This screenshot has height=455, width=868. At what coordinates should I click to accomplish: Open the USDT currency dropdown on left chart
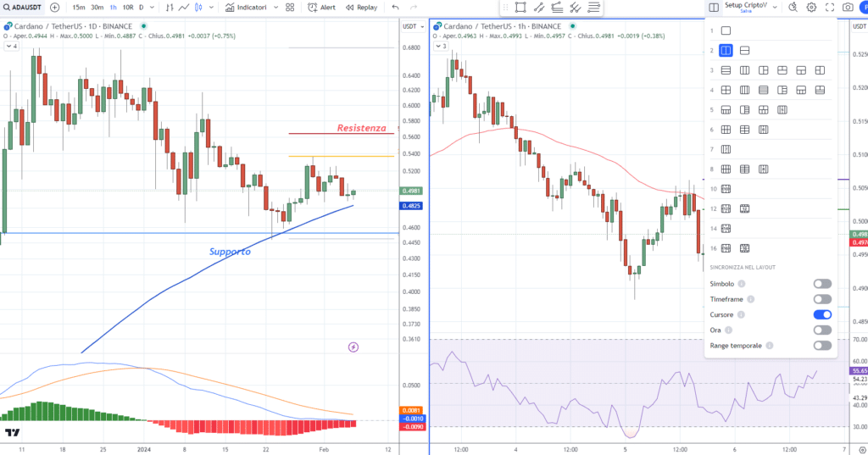[x=410, y=26]
